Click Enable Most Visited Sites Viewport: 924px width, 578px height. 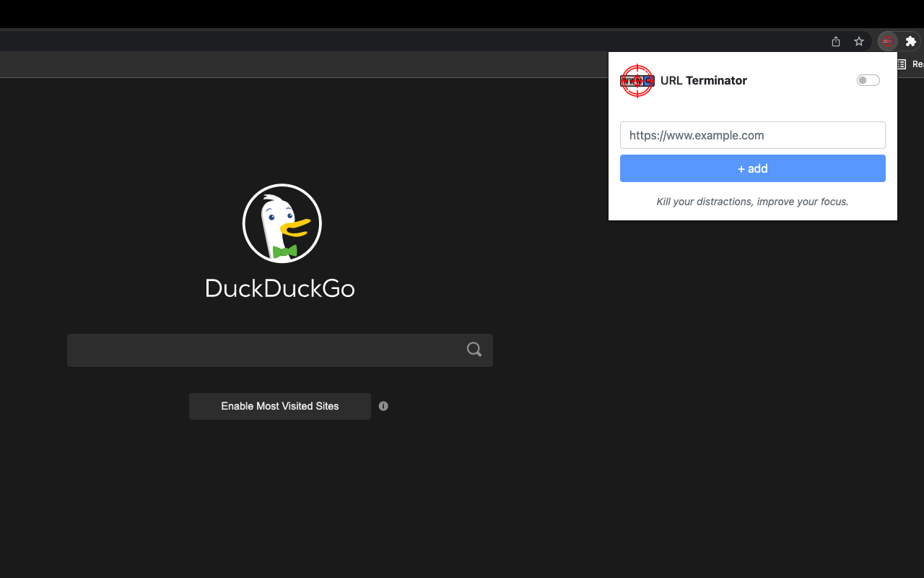279,406
